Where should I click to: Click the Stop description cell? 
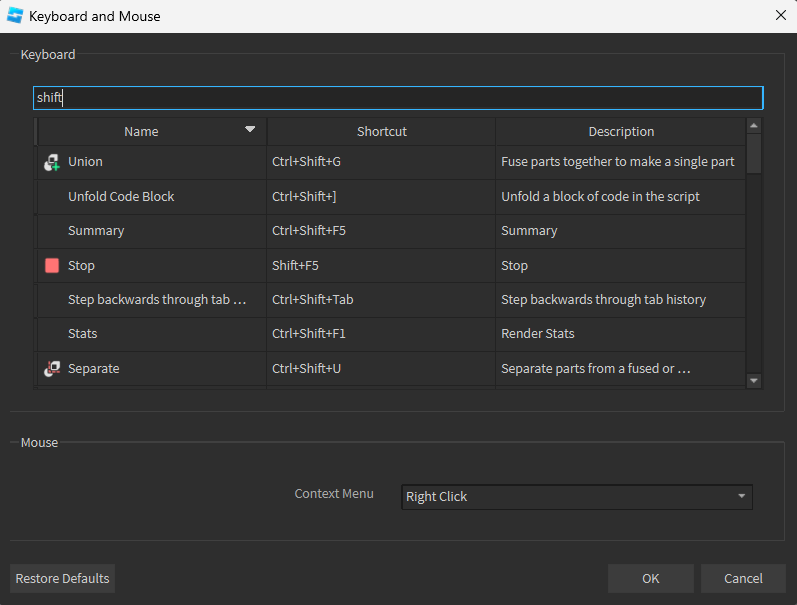click(x=621, y=265)
